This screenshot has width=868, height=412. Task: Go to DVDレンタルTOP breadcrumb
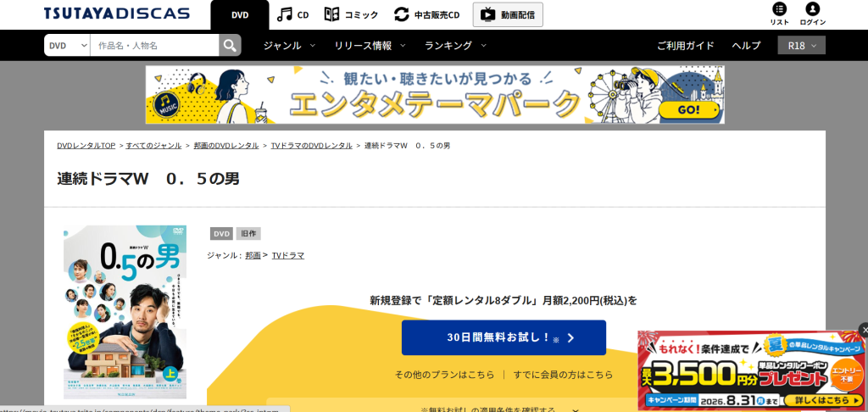86,146
